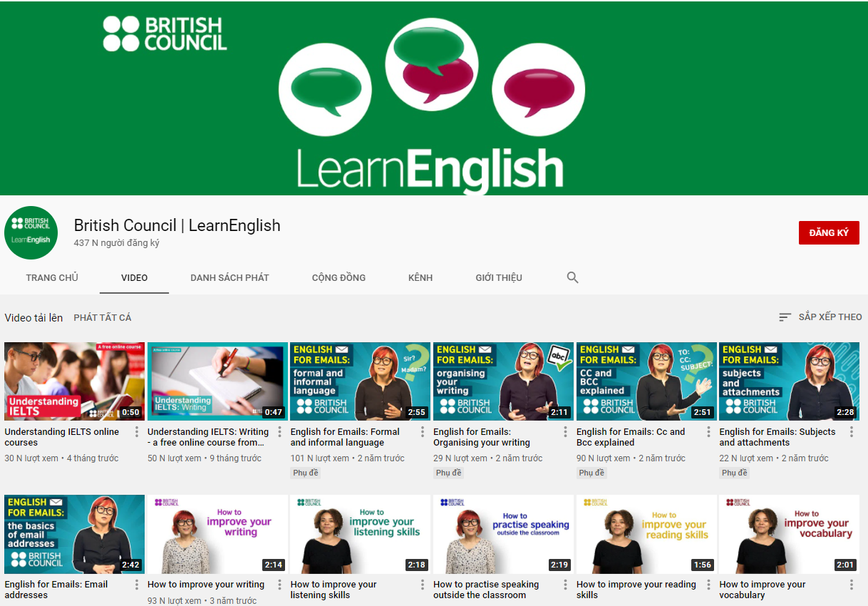Image resolution: width=868 pixels, height=606 pixels.
Task: Open options for How to improve your writing
Action: click(280, 585)
